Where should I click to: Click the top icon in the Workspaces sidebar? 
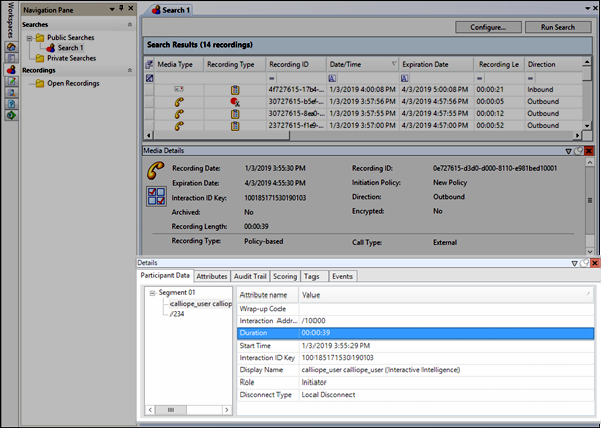tap(11, 47)
